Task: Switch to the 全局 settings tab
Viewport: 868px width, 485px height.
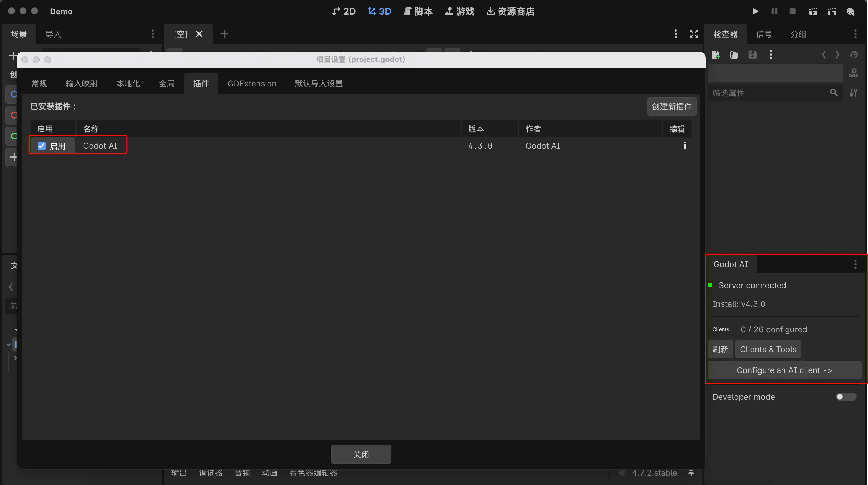Action: [167, 84]
